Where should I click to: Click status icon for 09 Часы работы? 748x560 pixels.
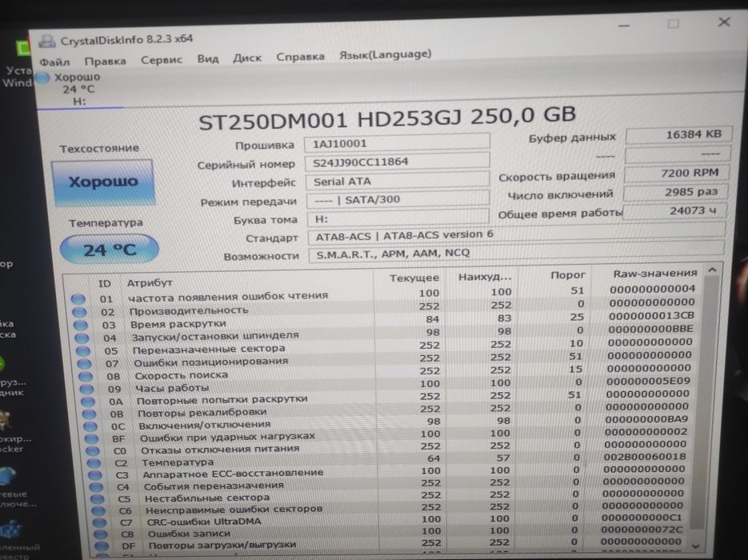87,390
